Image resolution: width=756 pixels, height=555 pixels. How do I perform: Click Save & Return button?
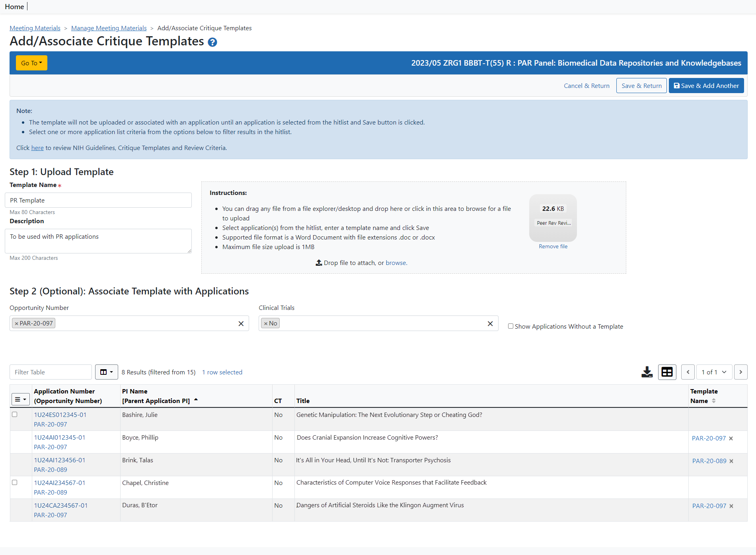[x=641, y=86]
